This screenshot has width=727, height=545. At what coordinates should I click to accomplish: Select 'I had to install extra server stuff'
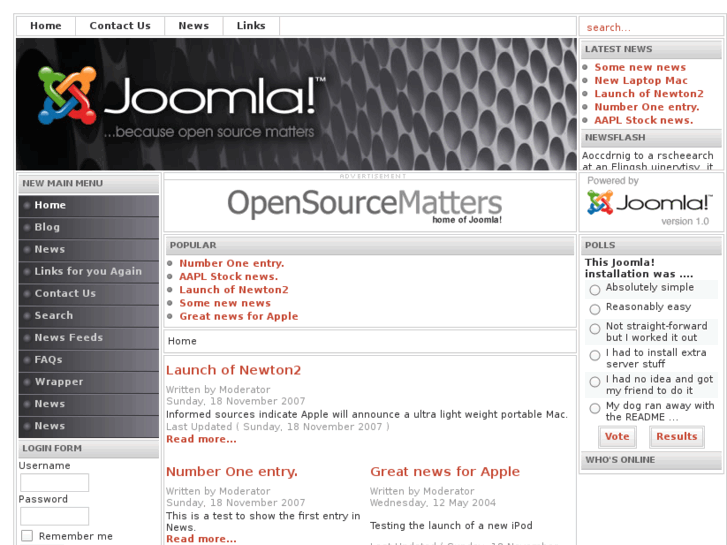(595, 355)
